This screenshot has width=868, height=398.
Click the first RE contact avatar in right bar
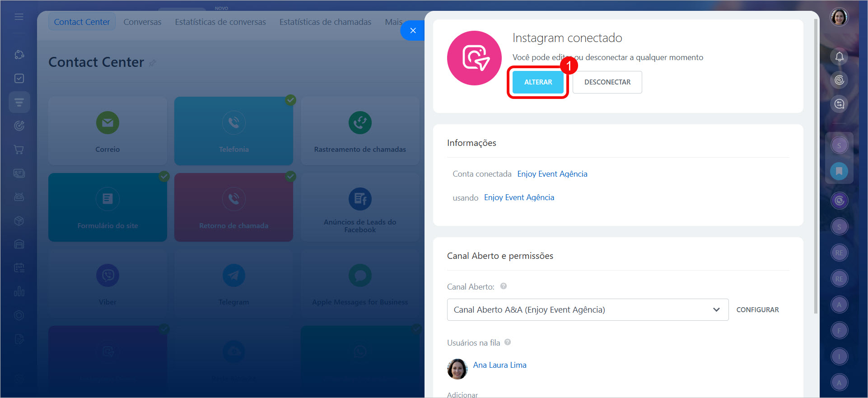coord(839,253)
